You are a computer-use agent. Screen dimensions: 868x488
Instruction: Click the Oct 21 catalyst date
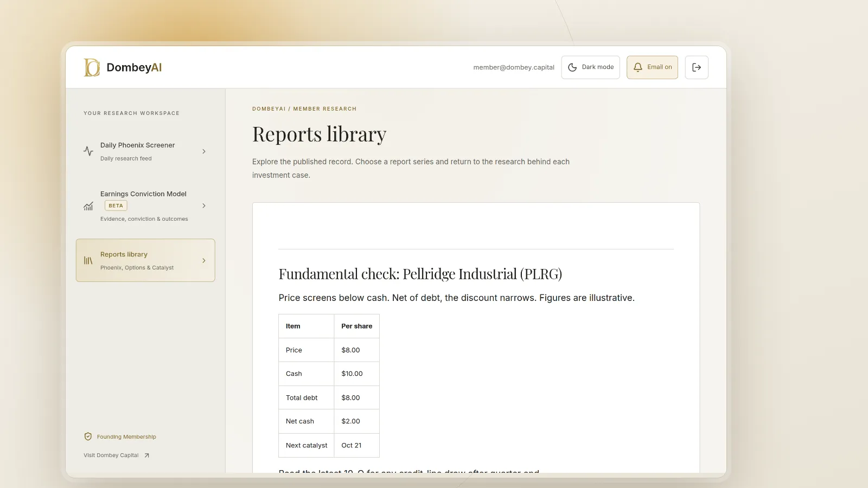click(352, 446)
